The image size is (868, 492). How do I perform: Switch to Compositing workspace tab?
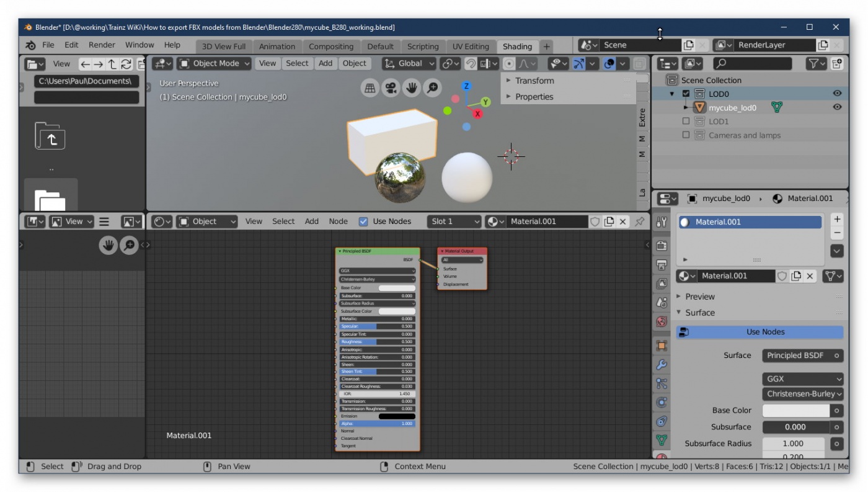coord(331,47)
